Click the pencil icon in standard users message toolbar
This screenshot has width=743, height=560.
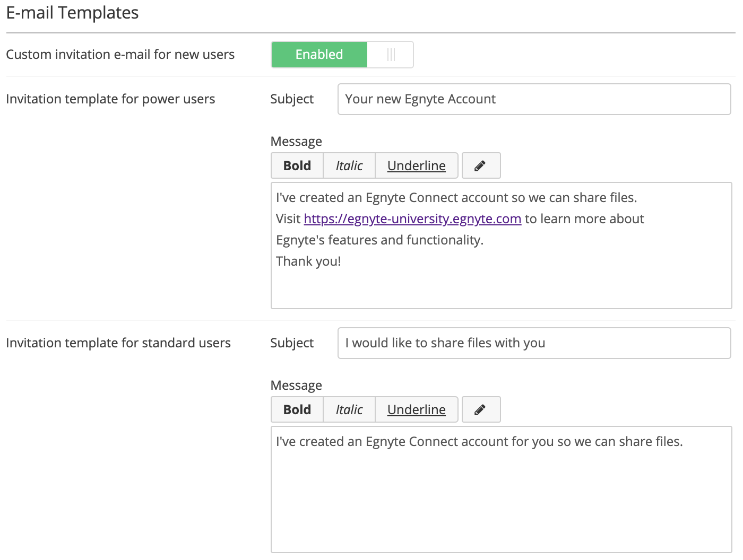tap(481, 409)
